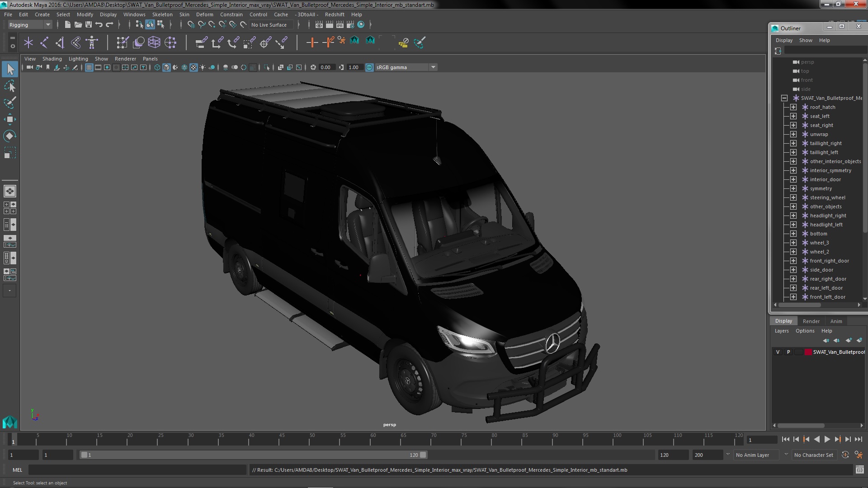Click frame 60 on the time slider
This screenshot has width=868, height=488.
coord(373,439)
